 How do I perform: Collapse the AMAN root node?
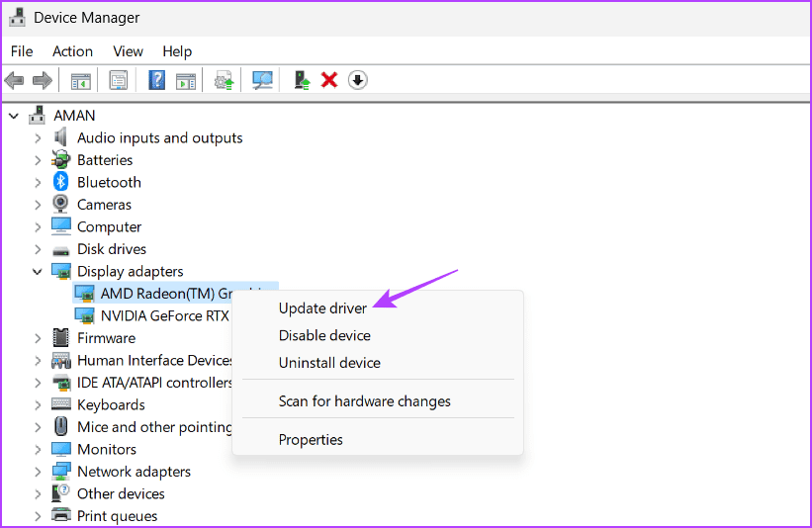coord(14,116)
